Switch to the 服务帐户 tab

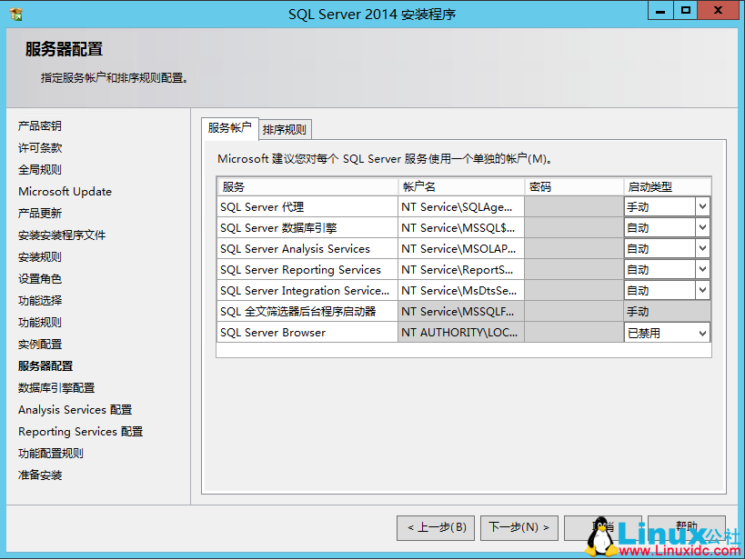228,129
